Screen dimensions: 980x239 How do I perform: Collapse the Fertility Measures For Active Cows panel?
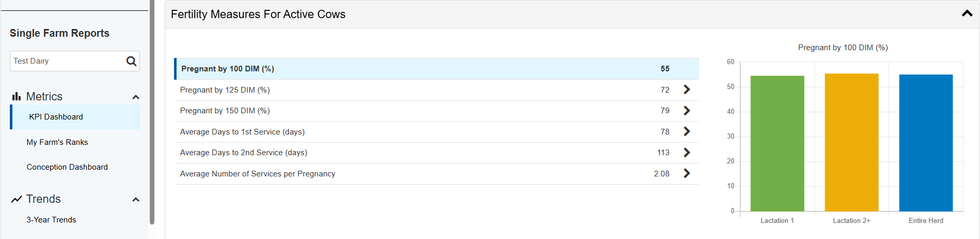click(967, 14)
